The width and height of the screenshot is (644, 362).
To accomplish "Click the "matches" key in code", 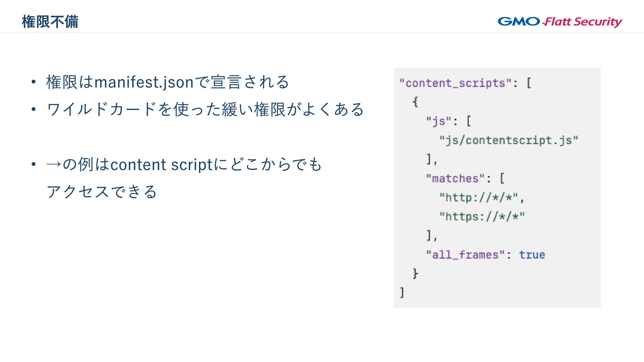I will (x=455, y=178).
